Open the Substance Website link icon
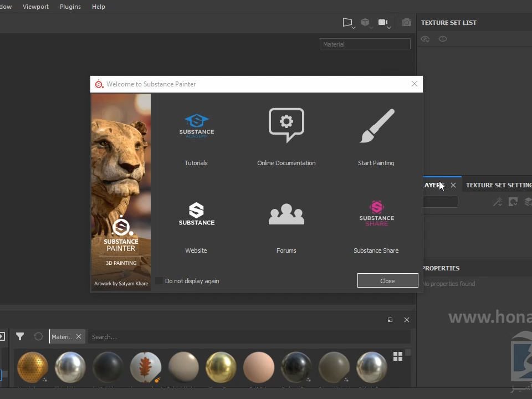Viewport: 532px width, 399px height. (196, 214)
